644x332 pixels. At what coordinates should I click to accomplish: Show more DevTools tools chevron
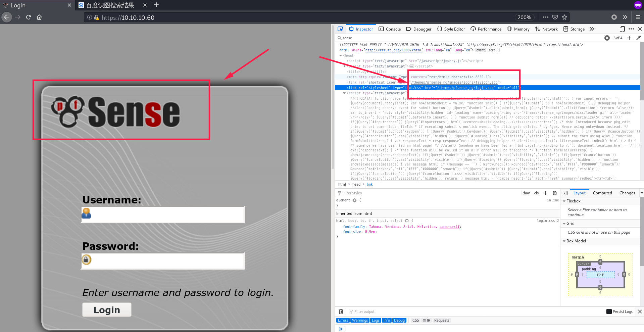[592, 29]
